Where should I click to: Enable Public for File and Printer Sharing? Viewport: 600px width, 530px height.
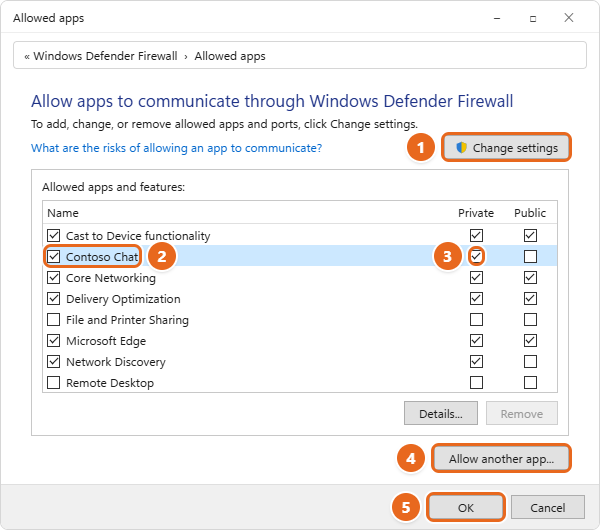click(530, 320)
